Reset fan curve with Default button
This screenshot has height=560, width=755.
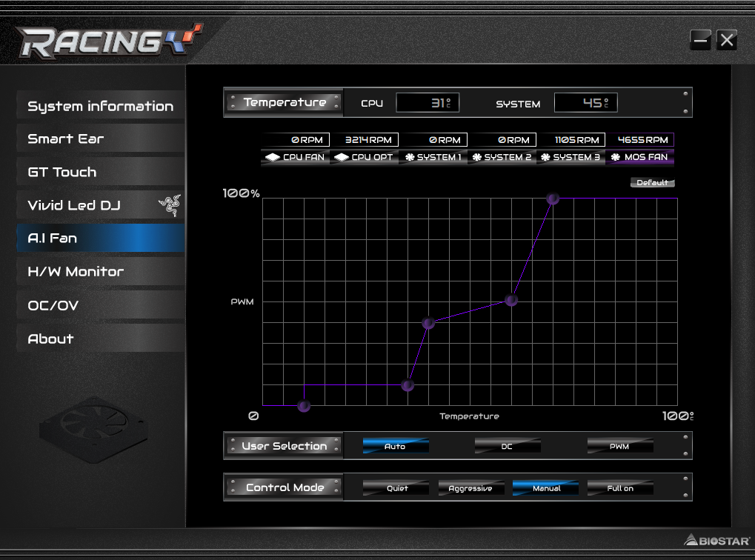[x=653, y=182]
